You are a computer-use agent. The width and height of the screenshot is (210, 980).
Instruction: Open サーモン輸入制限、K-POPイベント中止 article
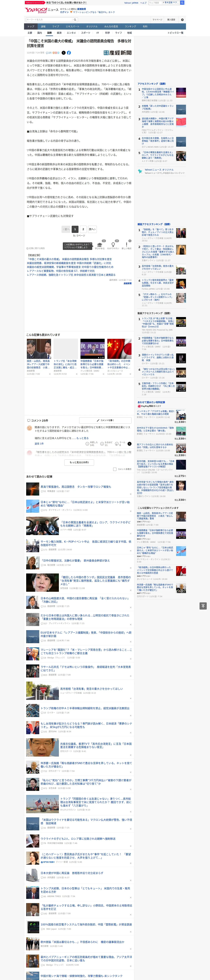coord(86,543)
